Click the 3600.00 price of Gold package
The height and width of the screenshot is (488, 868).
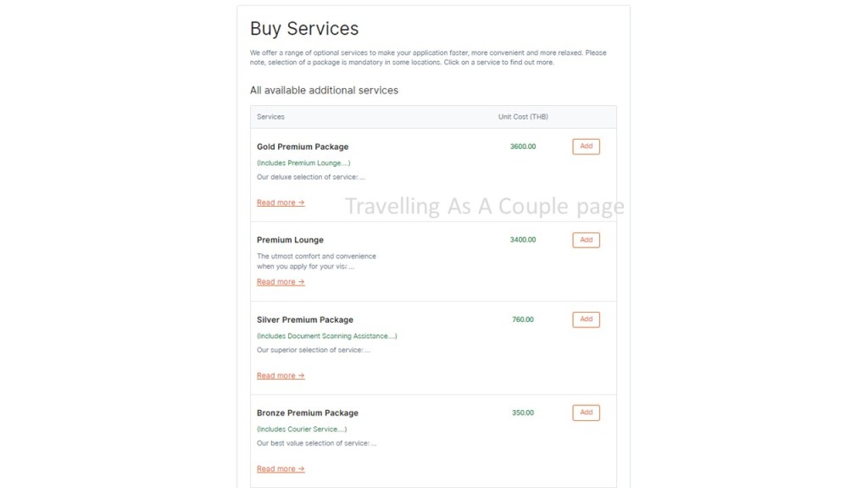[523, 147]
